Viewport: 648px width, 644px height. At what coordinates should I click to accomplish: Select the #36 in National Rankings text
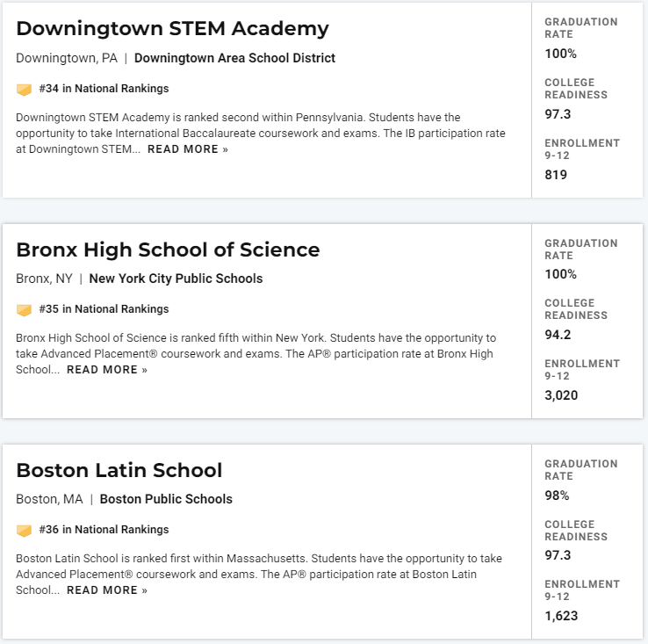(x=104, y=530)
